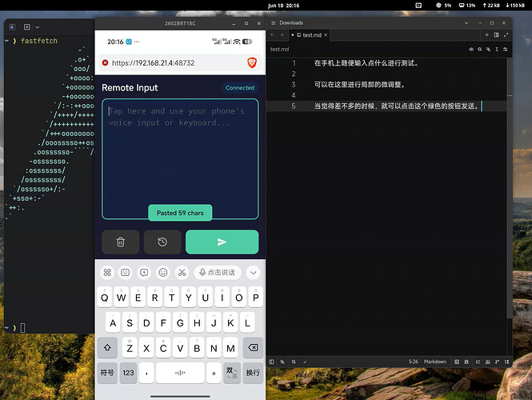The height and width of the screenshot is (400, 532).
Task: Open editor controls sliders icon in toolbar
Action: click(506, 49)
